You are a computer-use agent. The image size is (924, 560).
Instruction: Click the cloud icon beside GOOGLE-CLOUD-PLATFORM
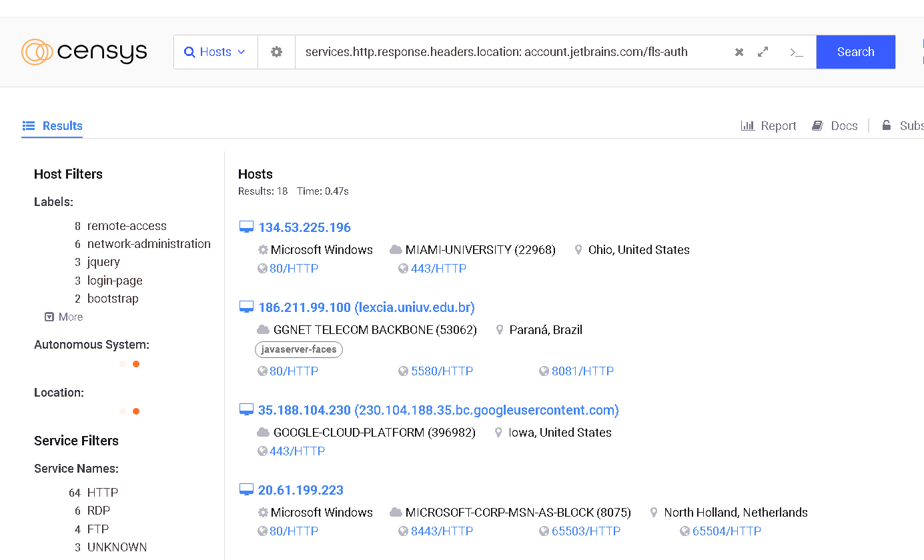click(263, 433)
